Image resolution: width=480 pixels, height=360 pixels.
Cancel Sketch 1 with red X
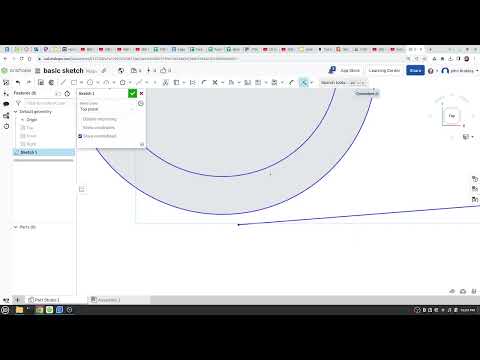pos(141,93)
